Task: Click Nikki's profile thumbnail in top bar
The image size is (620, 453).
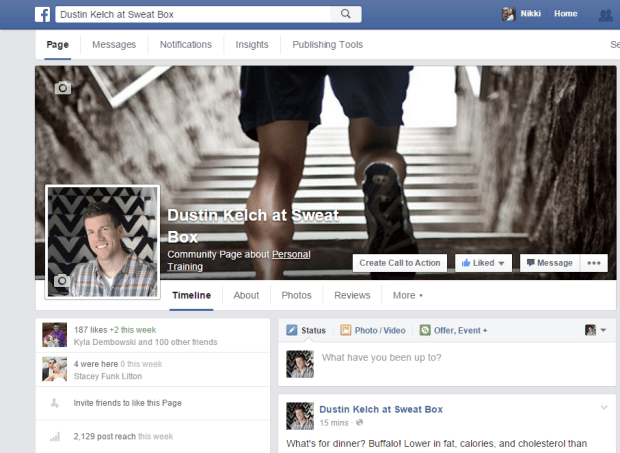Action: (x=510, y=14)
